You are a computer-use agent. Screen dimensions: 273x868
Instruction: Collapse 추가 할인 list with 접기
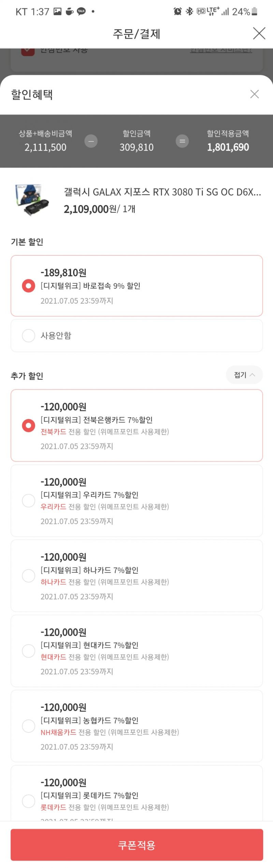point(244,375)
